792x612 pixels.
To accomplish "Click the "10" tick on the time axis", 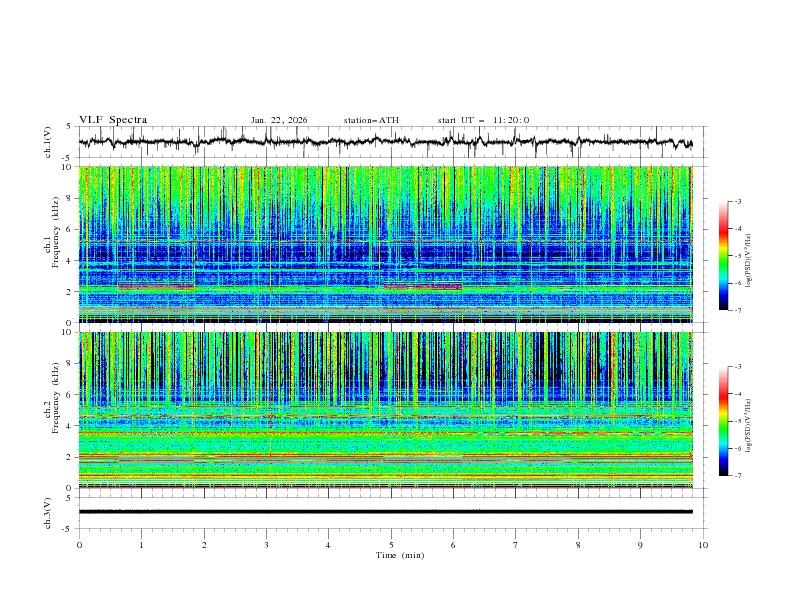I will (703, 545).
